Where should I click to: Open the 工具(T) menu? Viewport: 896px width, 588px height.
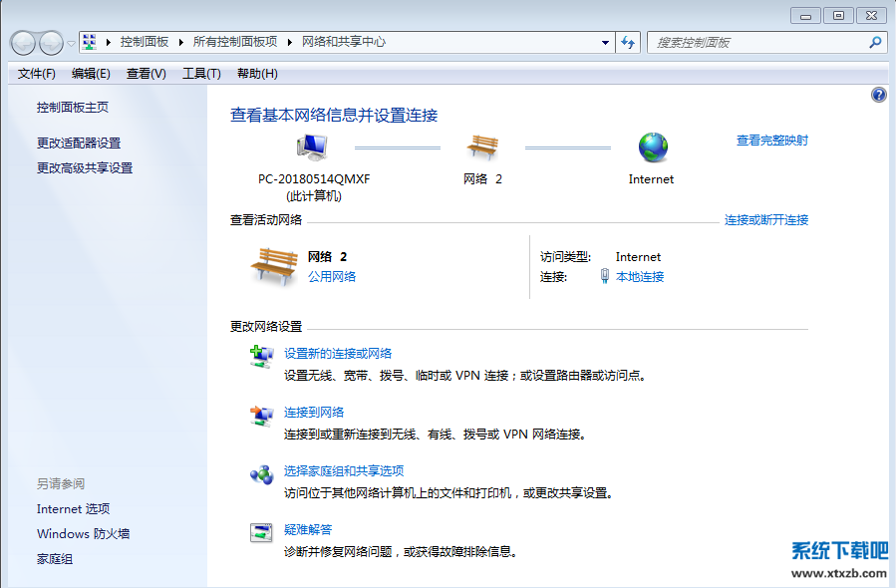201,74
